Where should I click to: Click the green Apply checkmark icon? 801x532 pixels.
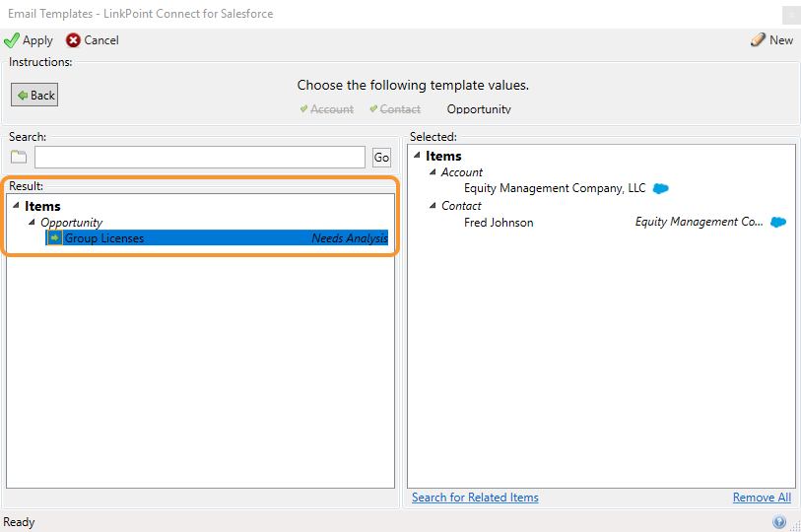(11, 40)
